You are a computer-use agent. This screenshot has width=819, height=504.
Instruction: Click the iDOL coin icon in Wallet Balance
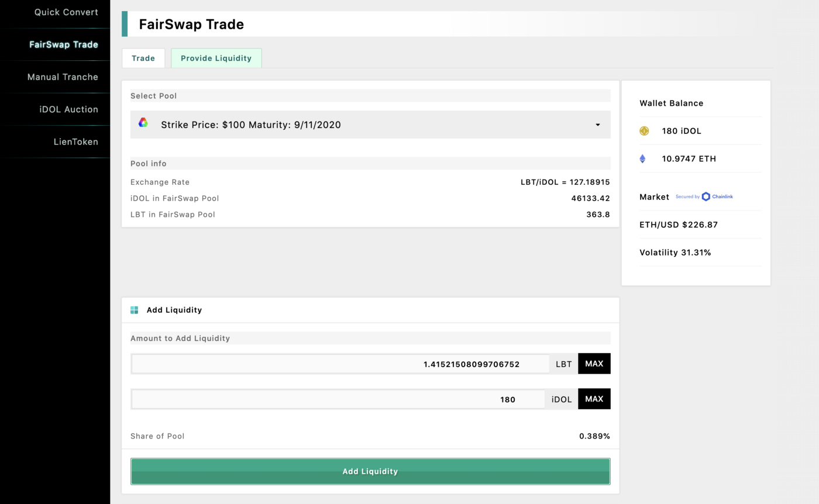click(644, 131)
